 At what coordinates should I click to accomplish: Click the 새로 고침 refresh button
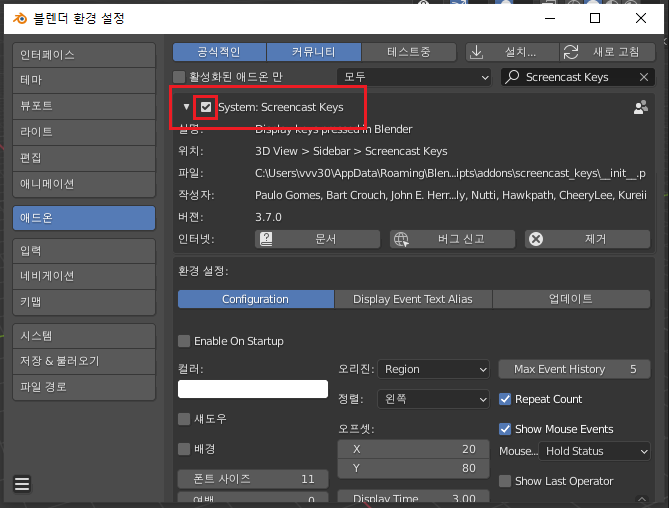(x=608, y=52)
